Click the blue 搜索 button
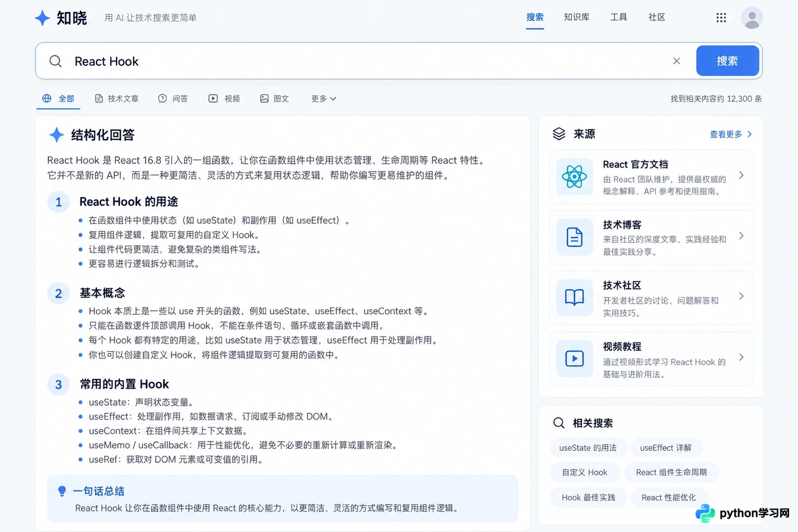 click(727, 61)
